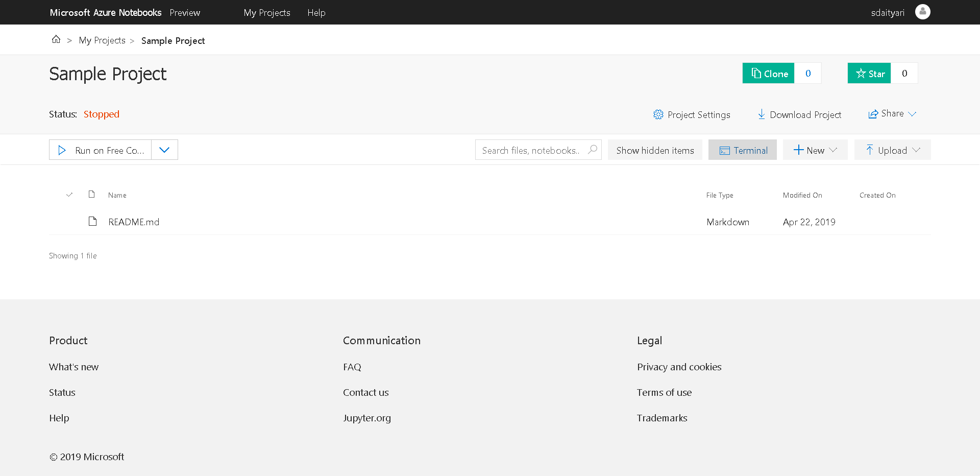Open the Terminal for this project
Image resolution: width=980 pixels, height=476 pixels.
(743, 150)
